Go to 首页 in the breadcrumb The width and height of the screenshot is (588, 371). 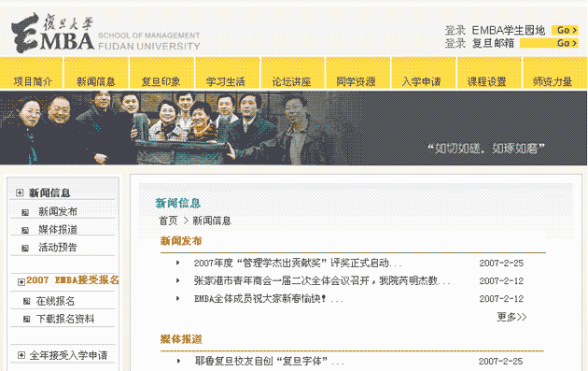pos(168,221)
